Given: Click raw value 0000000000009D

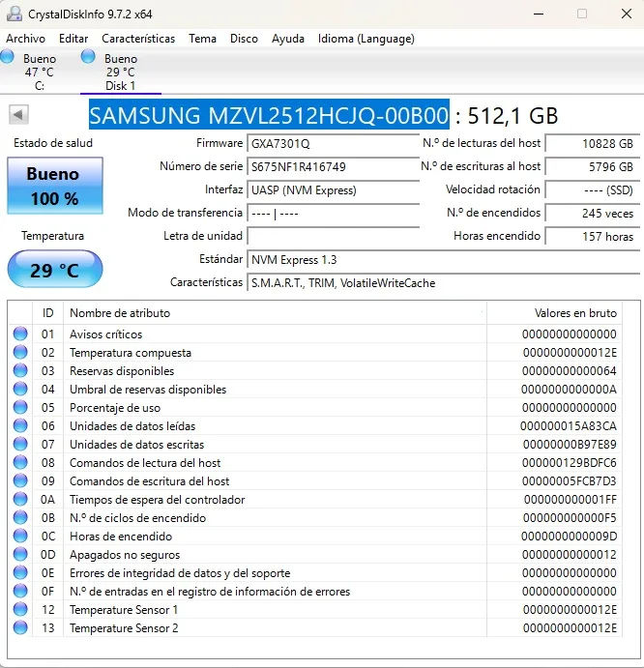Looking at the screenshot, I should tap(569, 536).
